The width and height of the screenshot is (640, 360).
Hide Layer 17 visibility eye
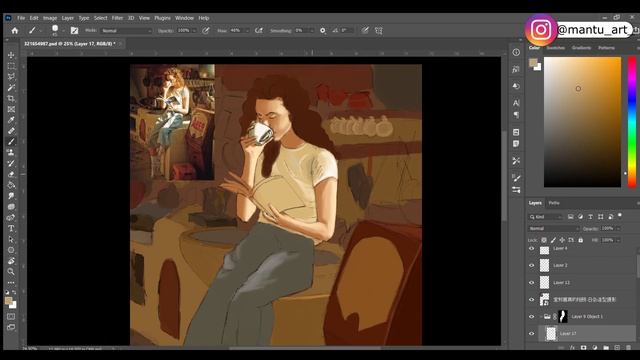click(x=531, y=333)
